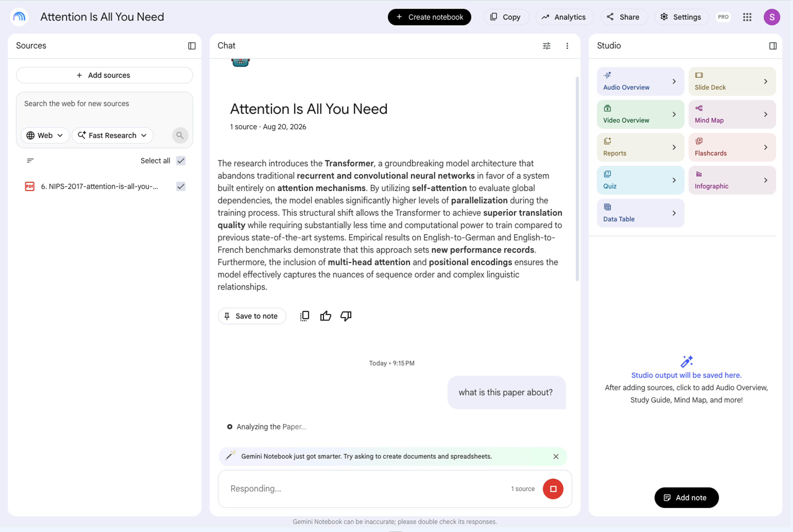The width and height of the screenshot is (793, 532).
Task: Uncheck the NIPS-2017 source checkbox
Action: click(x=181, y=186)
